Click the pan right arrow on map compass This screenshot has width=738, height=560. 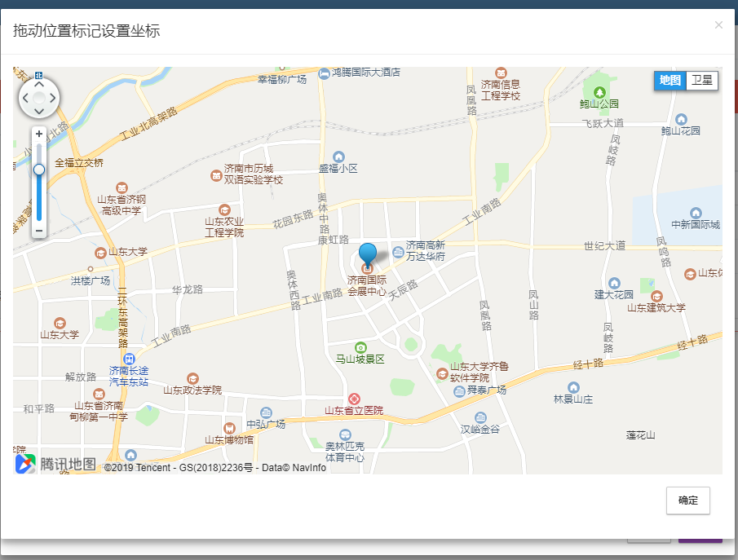tap(52, 96)
